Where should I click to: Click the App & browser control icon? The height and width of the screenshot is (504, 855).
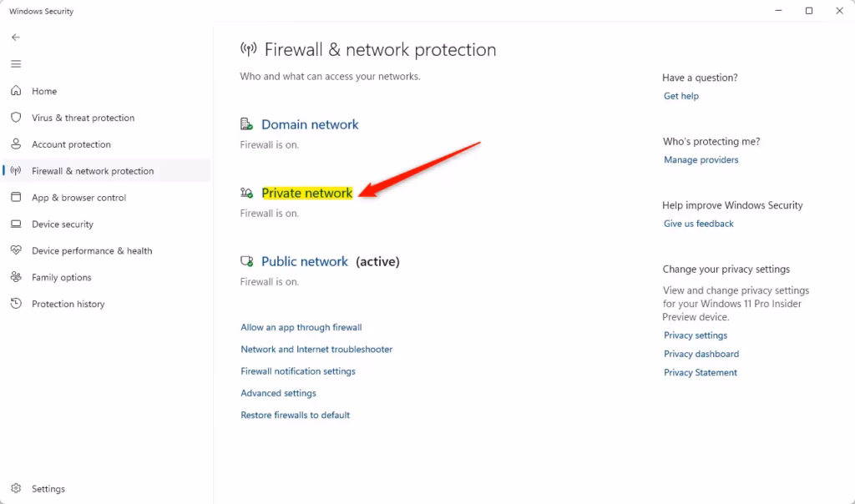(16, 198)
